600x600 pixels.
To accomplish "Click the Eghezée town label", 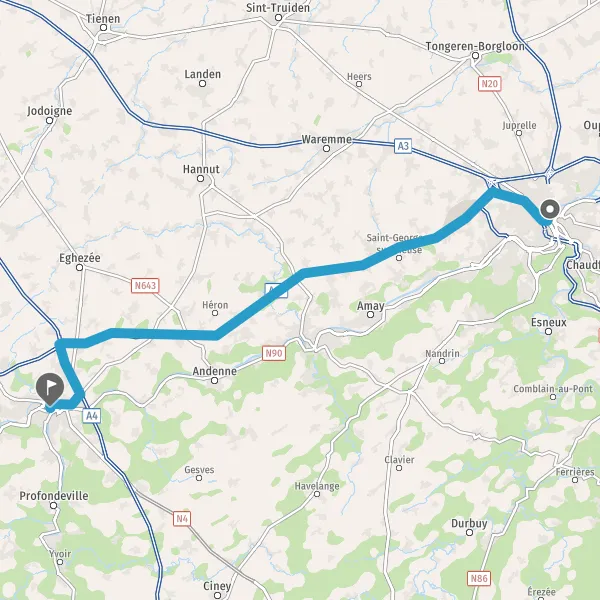I will click(80, 258).
